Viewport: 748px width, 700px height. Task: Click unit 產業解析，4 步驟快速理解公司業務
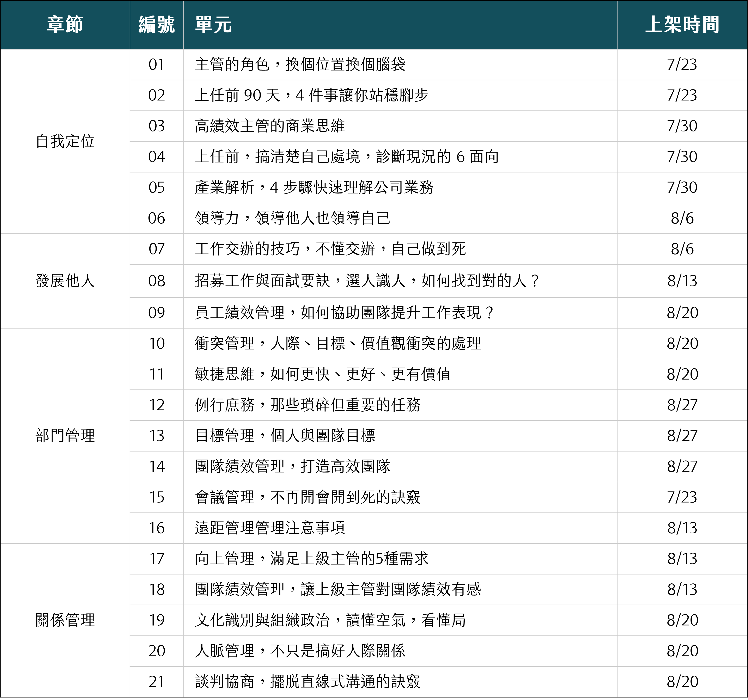coord(314,187)
